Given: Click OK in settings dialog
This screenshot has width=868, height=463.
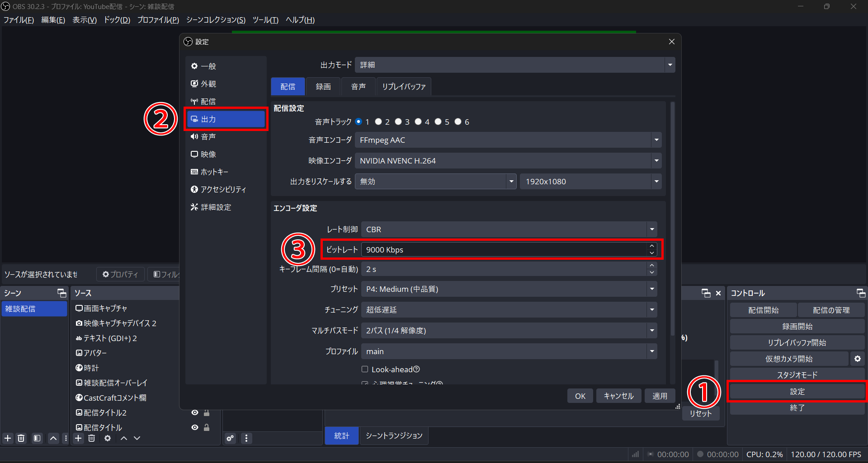Looking at the screenshot, I should coord(580,396).
